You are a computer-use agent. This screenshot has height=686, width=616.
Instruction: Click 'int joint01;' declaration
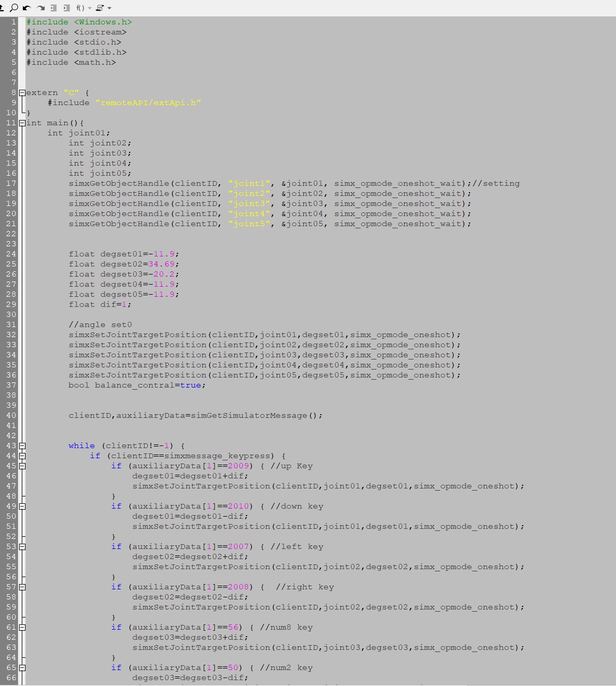[x=79, y=133]
